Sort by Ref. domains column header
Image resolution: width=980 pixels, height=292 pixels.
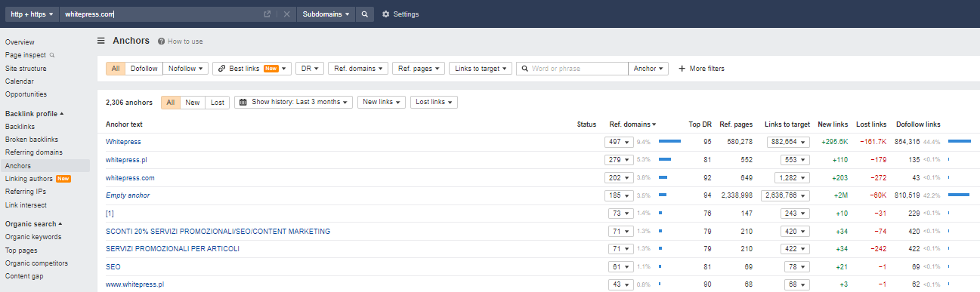[x=632, y=124]
